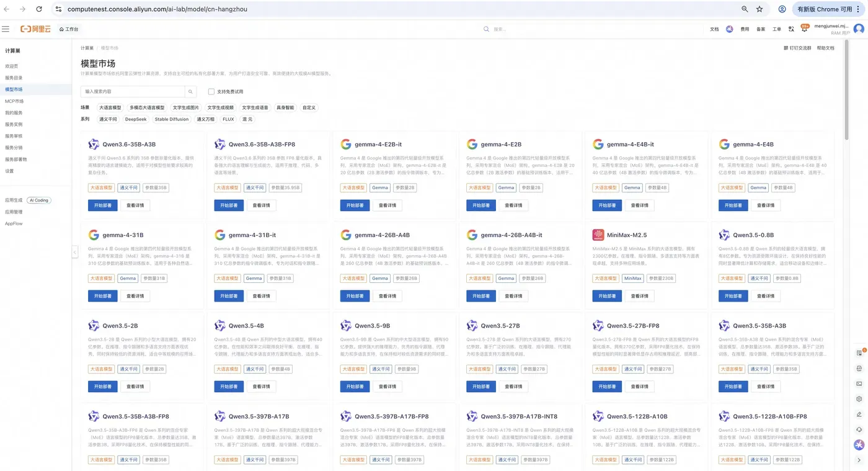Click the Qwen logo on Qwen3.6-35B-A3B card

click(94, 145)
